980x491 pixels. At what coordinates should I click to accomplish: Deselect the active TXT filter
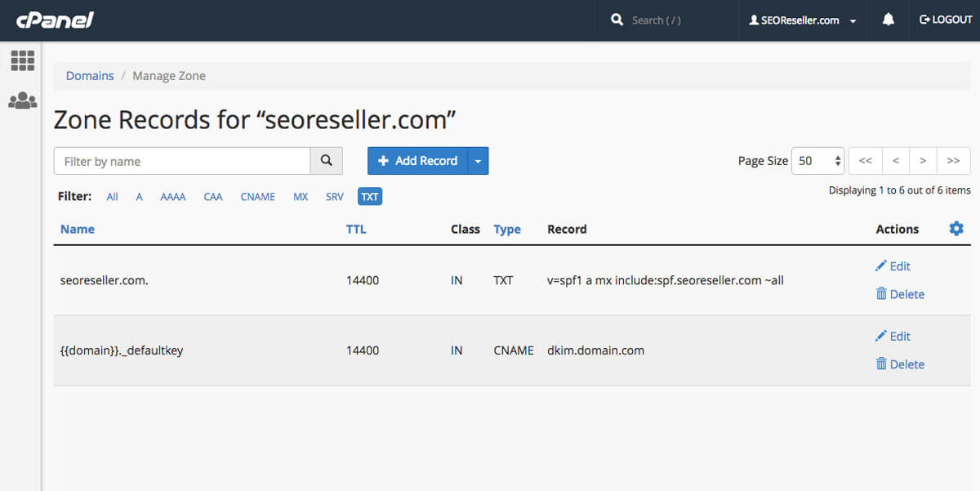pyautogui.click(x=369, y=196)
